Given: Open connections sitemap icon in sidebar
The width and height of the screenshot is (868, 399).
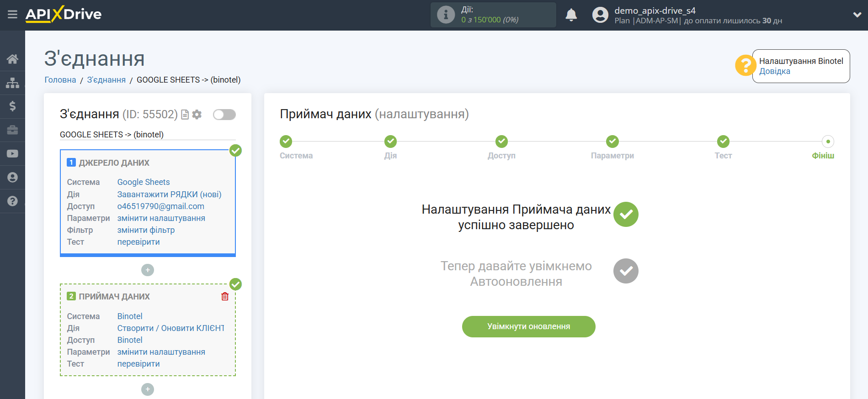Looking at the screenshot, I should (x=12, y=83).
